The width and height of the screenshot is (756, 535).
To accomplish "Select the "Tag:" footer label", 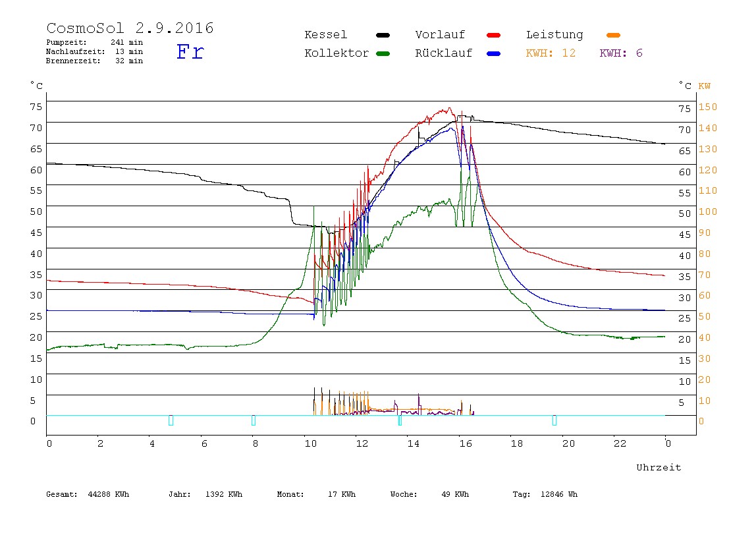I will (x=521, y=494).
